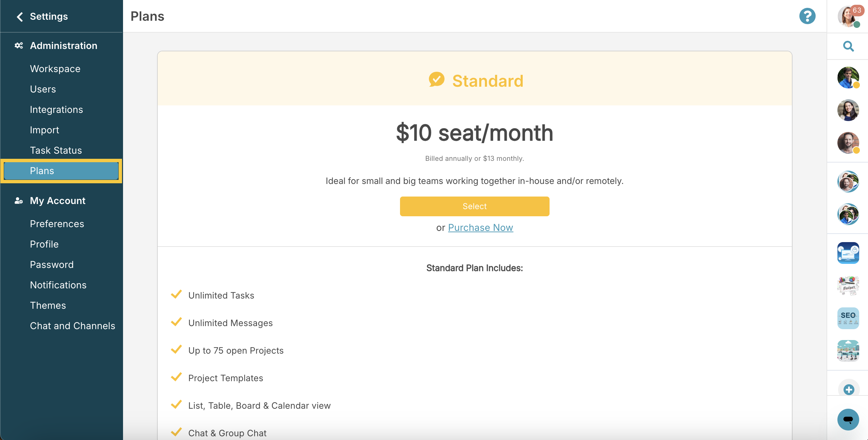Viewport: 868px width, 440px height.
Task: Open the skating scene project thumbnail
Action: [x=848, y=351]
